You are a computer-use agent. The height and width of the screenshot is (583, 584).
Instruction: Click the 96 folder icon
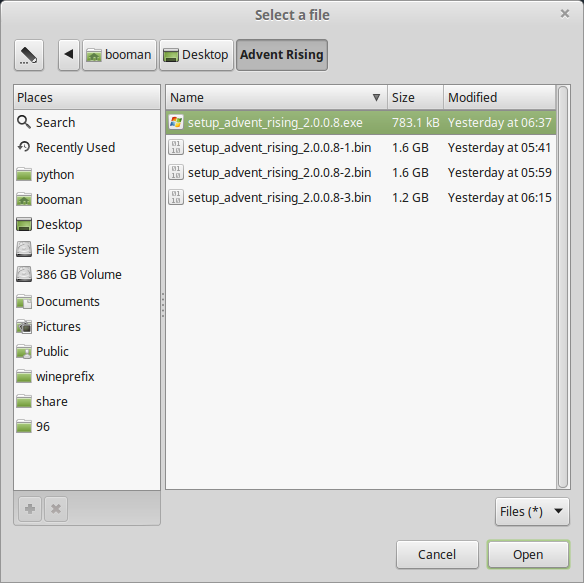(x=24, y=426)
